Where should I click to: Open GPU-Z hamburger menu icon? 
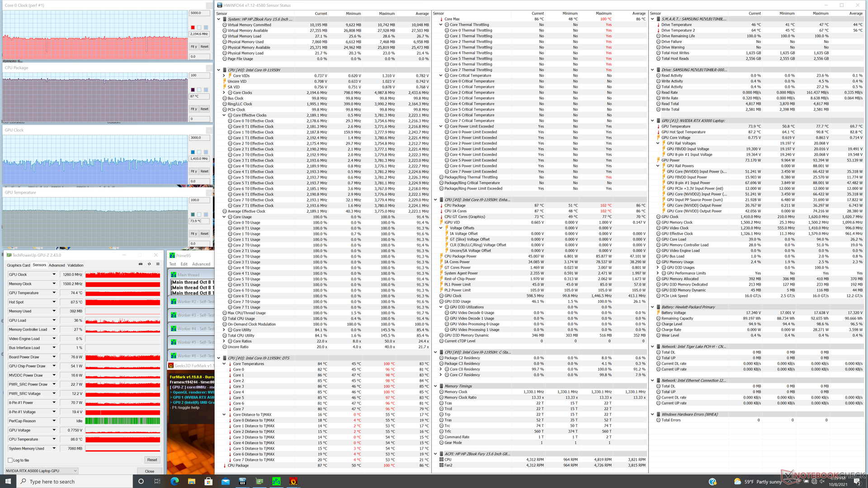point(158,264)
